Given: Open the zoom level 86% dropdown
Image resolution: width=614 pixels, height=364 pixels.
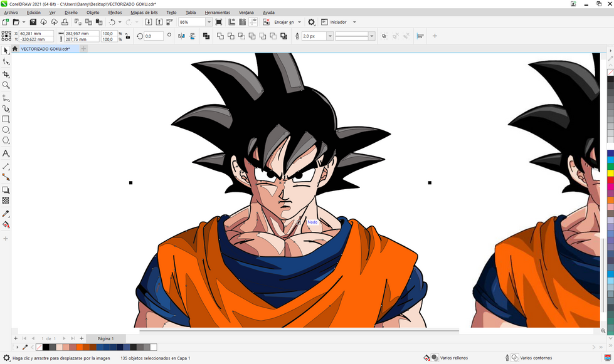Looking at the screenshot, I should (209, 23).
